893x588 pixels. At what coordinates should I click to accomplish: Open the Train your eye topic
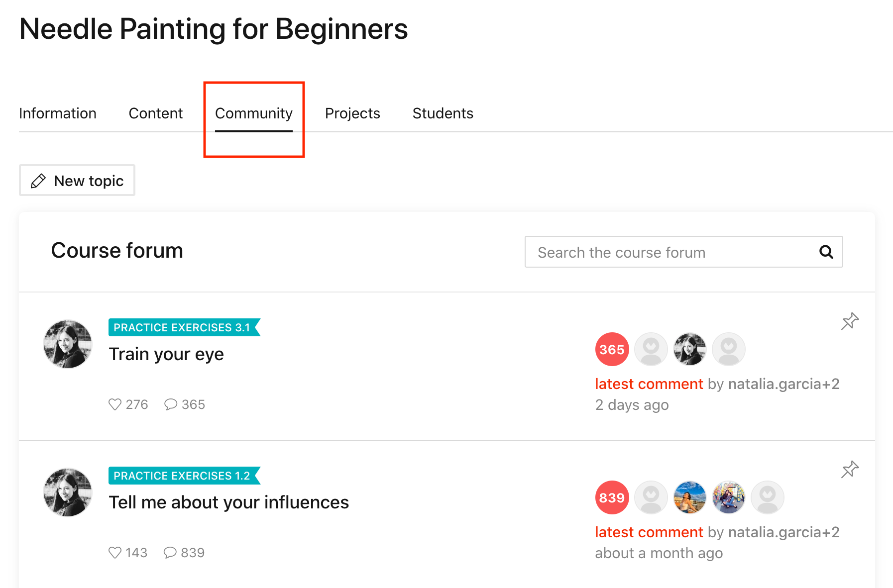point(166,354)
